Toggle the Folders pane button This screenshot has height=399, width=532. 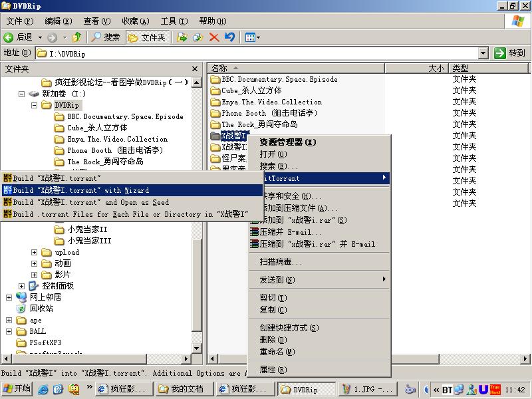pyautogui.click(x=147, y=37)
